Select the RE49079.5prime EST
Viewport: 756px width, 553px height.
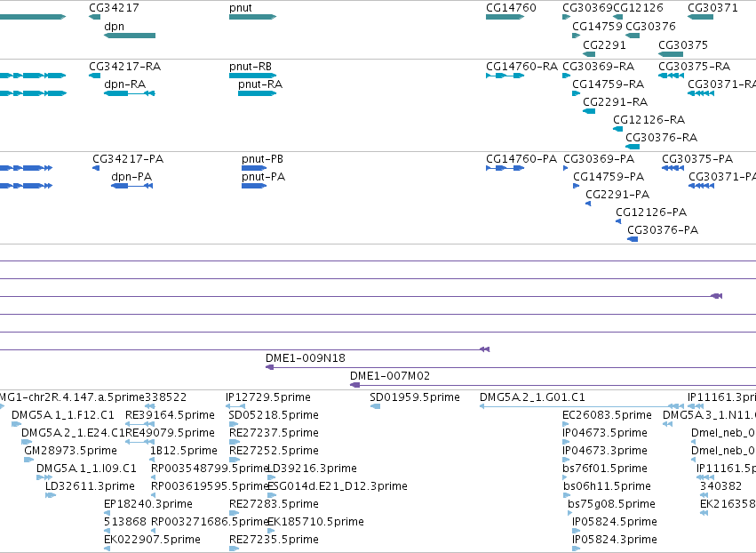(139, 442)
